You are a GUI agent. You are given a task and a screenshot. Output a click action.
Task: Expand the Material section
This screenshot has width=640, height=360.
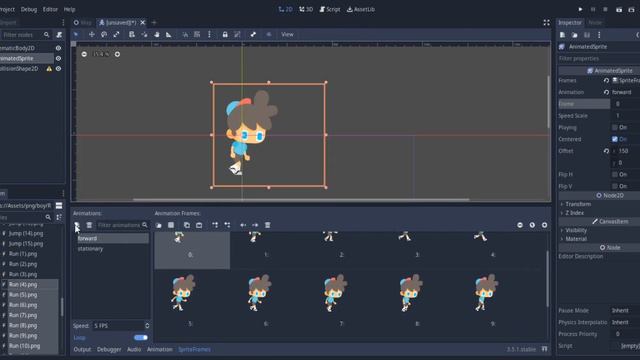(x=575, y=239)
